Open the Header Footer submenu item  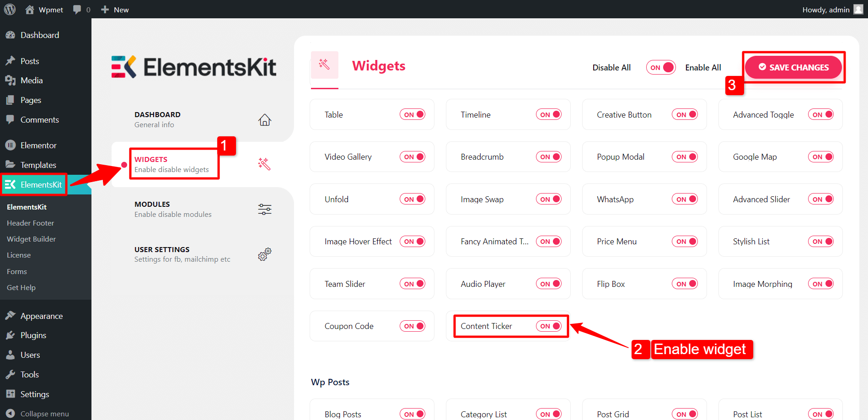tap(30, 223)
